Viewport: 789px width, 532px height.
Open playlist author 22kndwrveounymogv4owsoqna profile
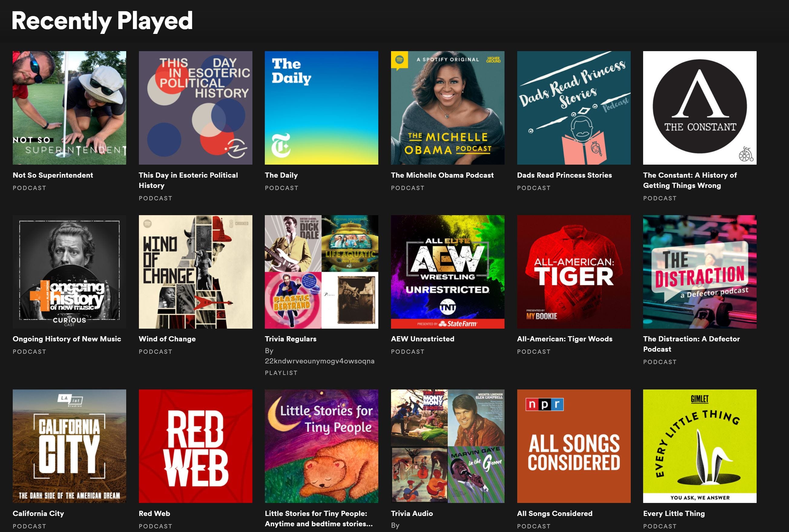point(320,361)
